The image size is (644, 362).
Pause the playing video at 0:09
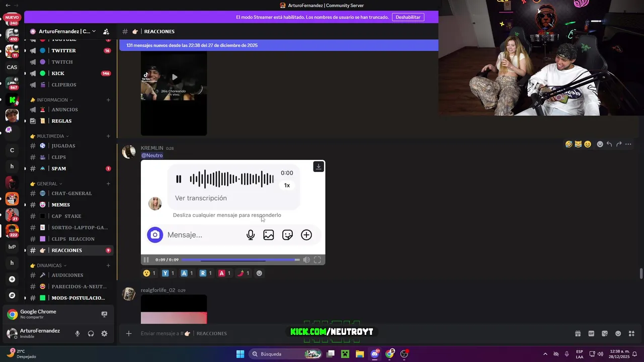(x=146, y=260)
